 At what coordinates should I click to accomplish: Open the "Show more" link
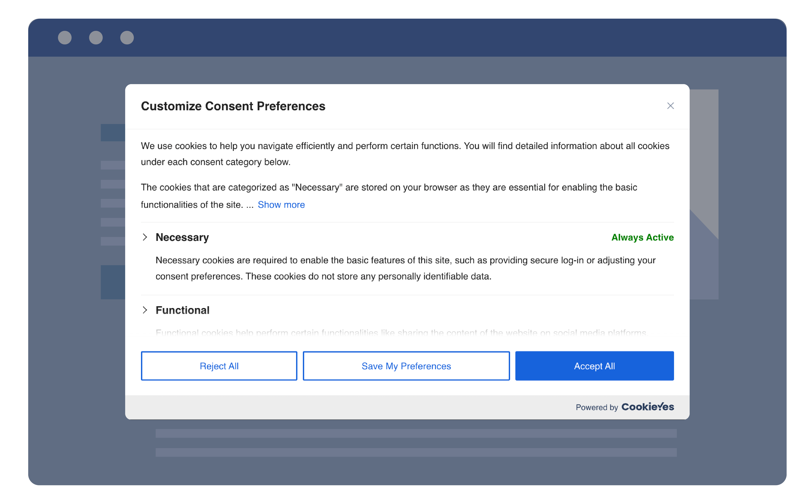(x=281, y=204)
